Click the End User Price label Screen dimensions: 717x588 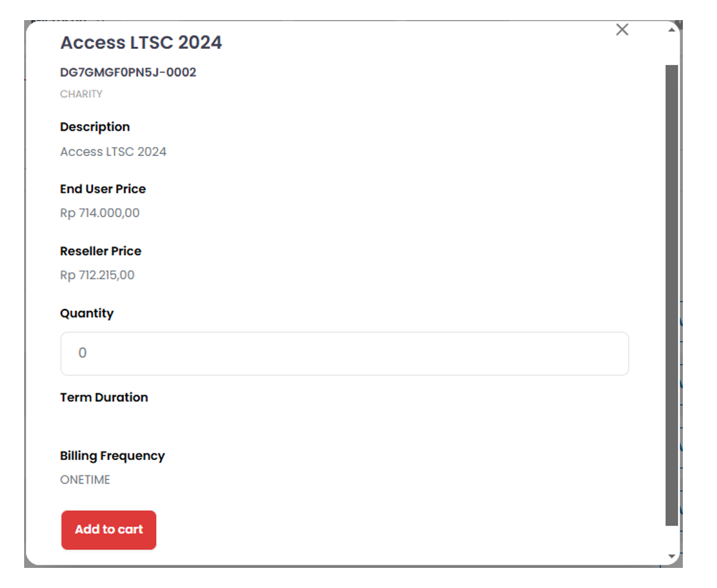103,190
